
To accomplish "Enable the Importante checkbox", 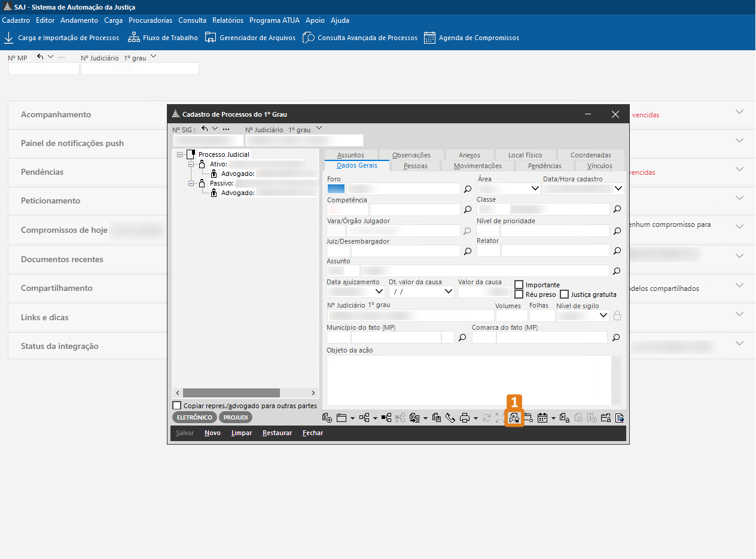I will [x=519, y=285].
